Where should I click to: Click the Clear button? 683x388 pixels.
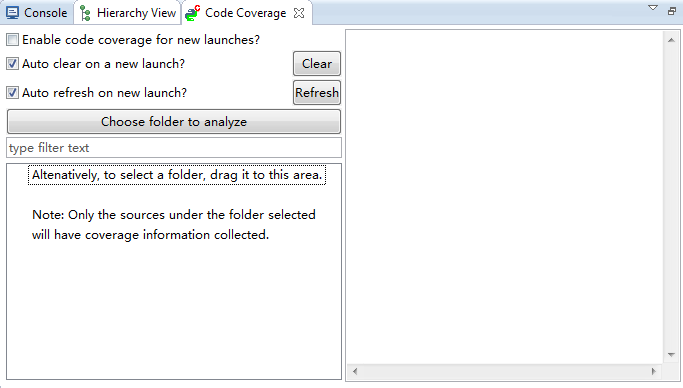pos(317,64)
